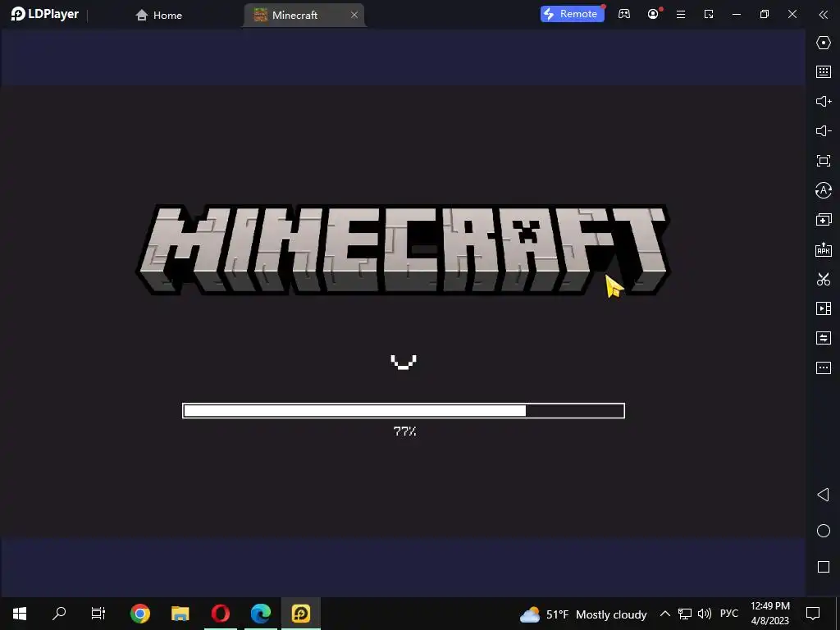
Task: Click the Remote button
Action: point(572,14)
